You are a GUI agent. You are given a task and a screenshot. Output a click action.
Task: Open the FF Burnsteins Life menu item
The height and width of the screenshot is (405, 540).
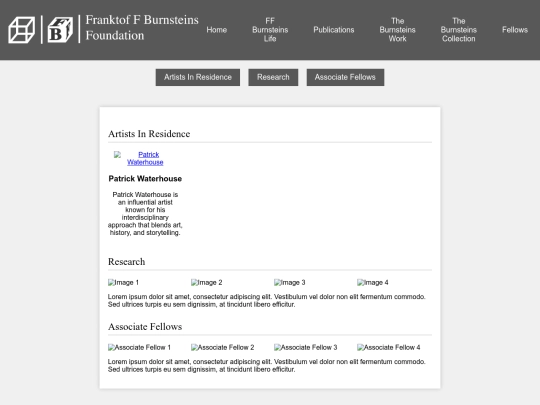pos(270,30)
